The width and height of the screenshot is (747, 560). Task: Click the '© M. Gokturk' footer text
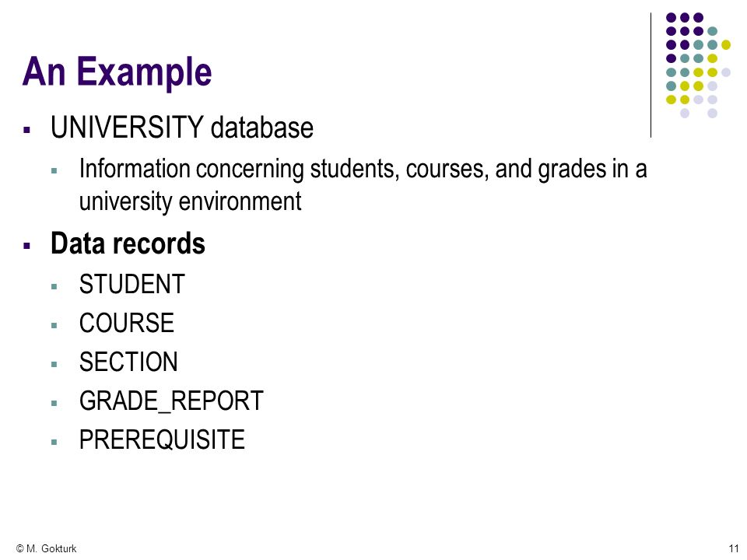[46, 548]
